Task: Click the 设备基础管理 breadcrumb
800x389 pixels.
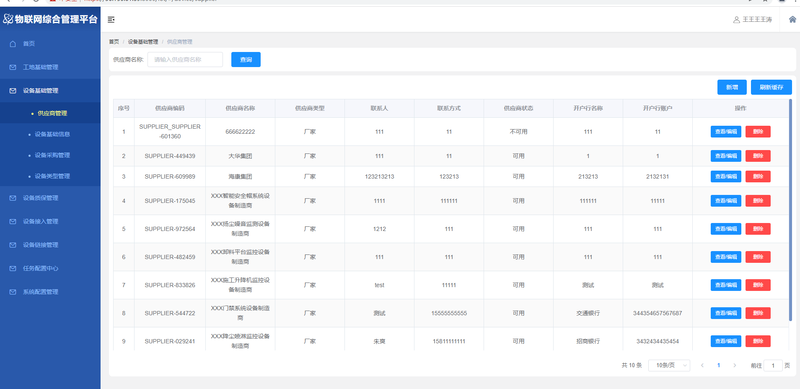Action: pyautogui.click(x=143, y=42)
